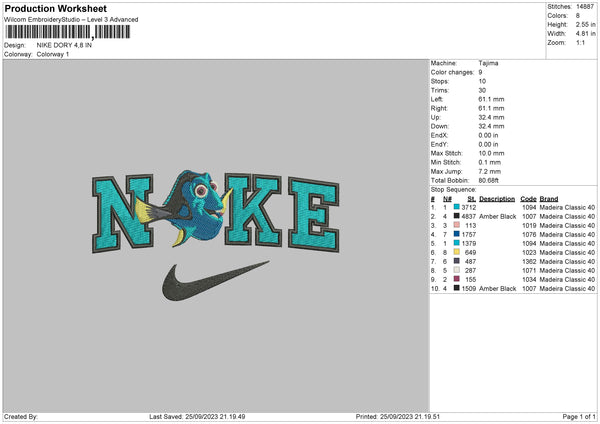Click the 'EndX:' label
600x424 pixels.
coord(439,135)
